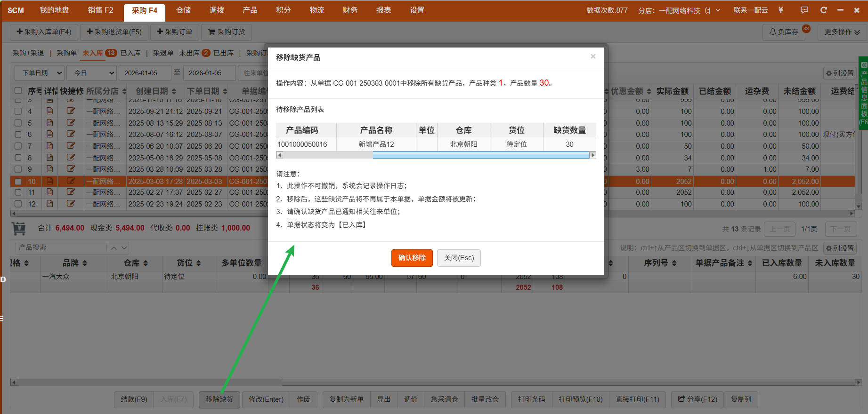Open the 下单日期 dropdown filter
Screen dimensions: 868x414
[41, 73]
